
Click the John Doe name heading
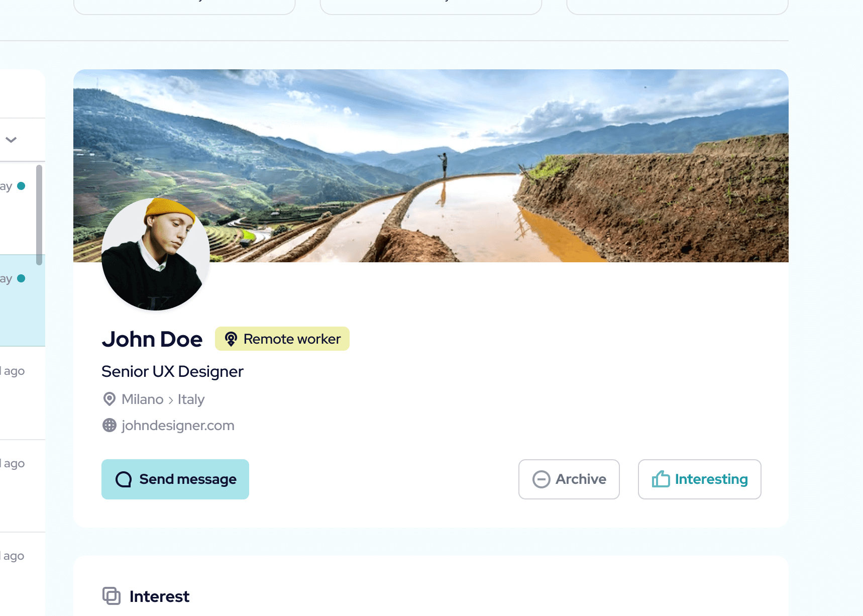152,339
